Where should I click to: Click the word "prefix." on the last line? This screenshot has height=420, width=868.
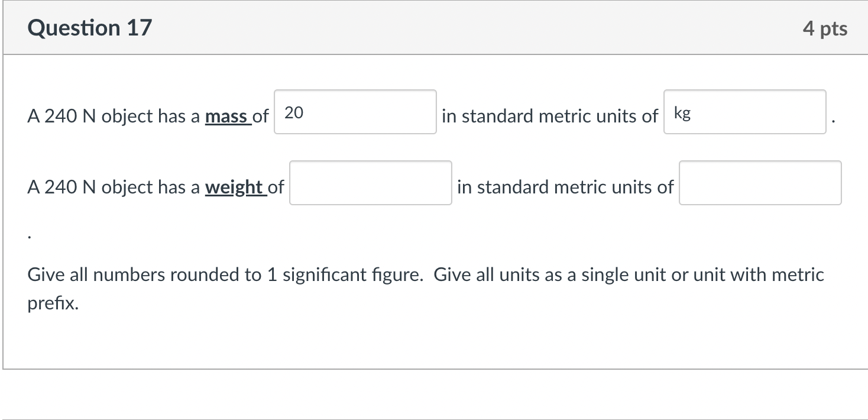53,304
